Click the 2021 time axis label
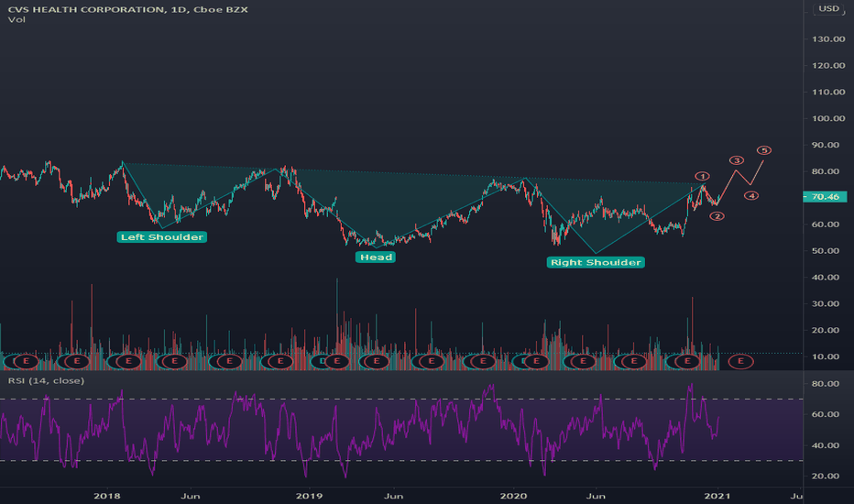This screenshot has height=504, width=854. [717, 496]
